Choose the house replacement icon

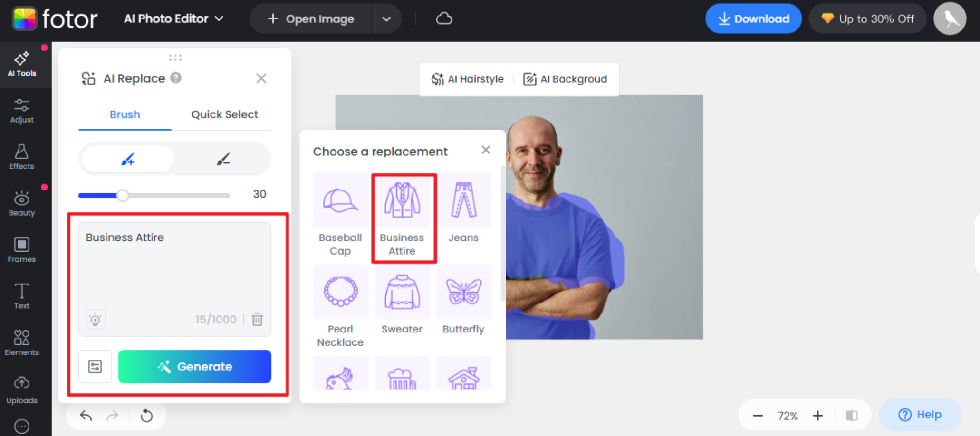[464, 373]
